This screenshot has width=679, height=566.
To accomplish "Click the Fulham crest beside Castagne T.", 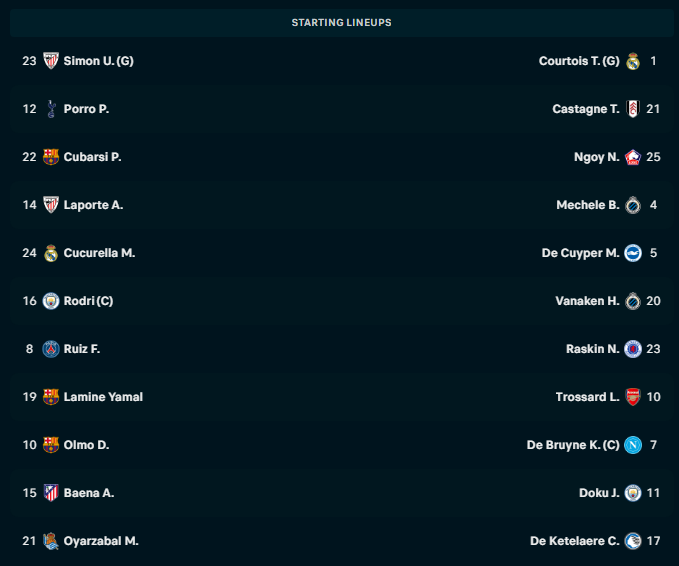I will (x=633, y=109).
